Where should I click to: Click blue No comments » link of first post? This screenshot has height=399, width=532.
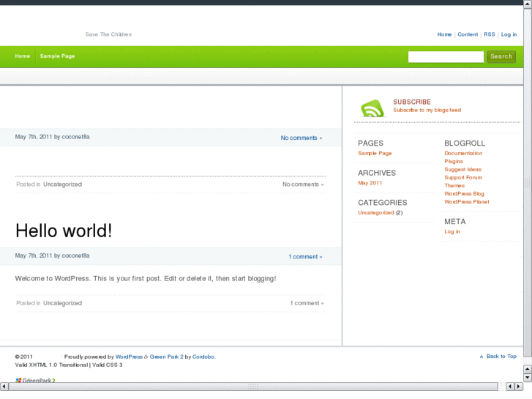301,138
